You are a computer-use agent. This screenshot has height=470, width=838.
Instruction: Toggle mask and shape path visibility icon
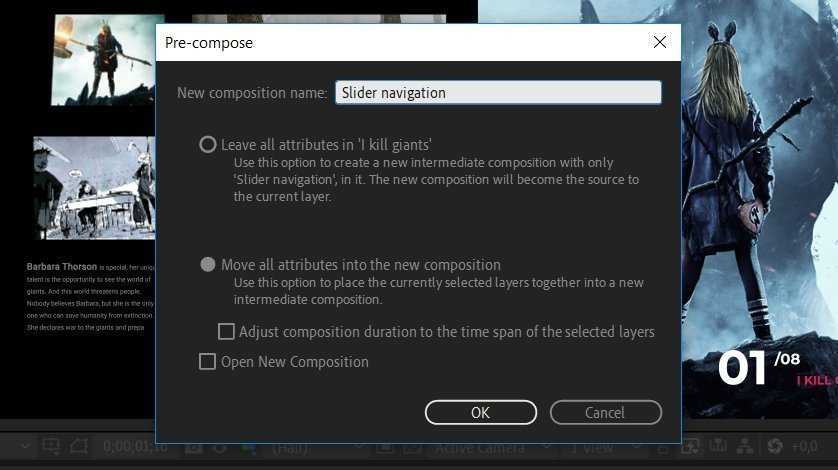79,446
